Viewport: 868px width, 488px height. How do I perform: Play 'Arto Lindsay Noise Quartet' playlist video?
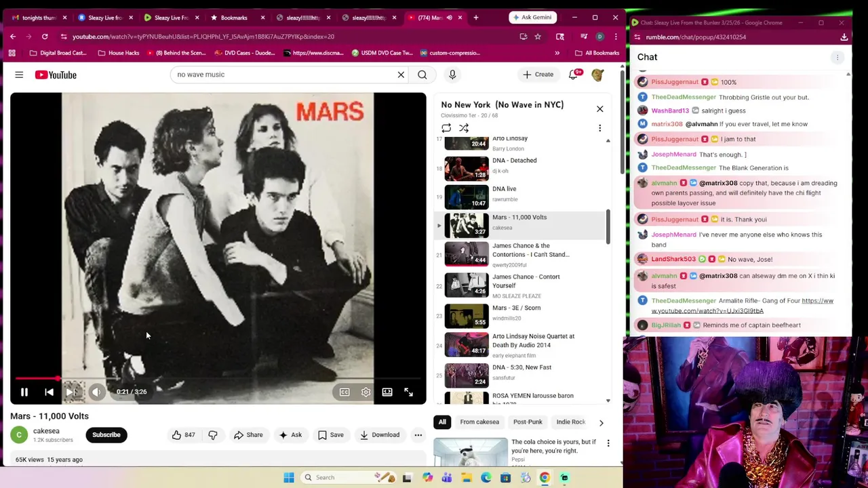pos(519,344)
